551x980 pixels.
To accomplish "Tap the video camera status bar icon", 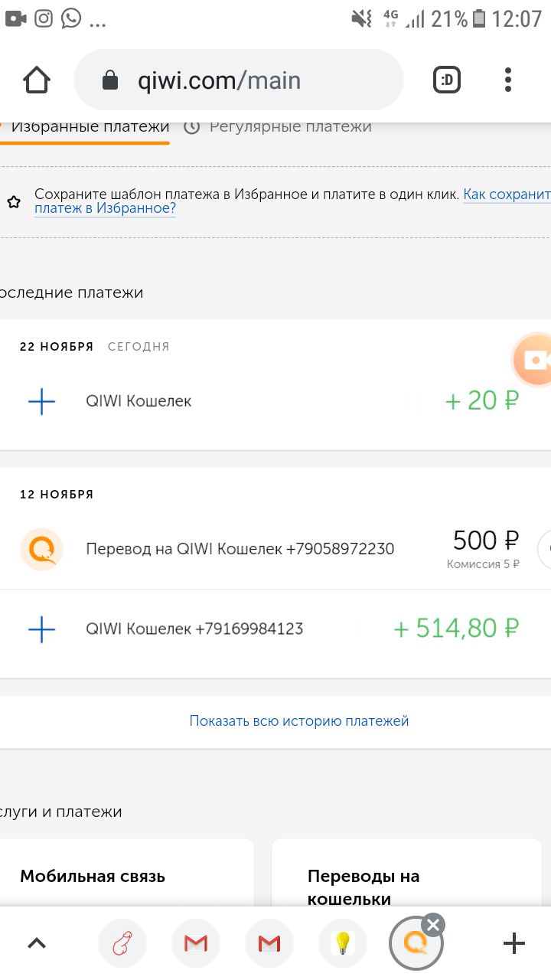I will (16, 18).
